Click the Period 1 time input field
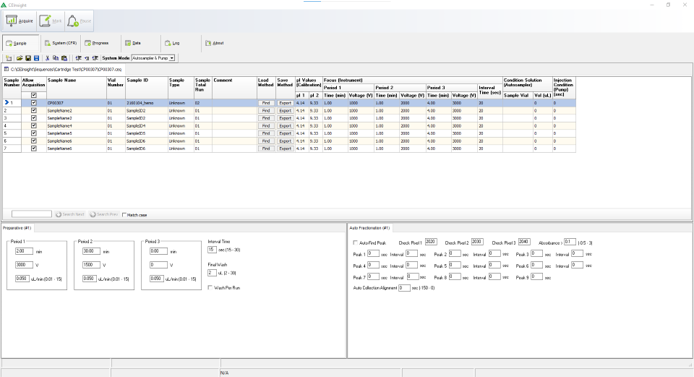The height and width of the screenshot is (377, 694). 24,251
